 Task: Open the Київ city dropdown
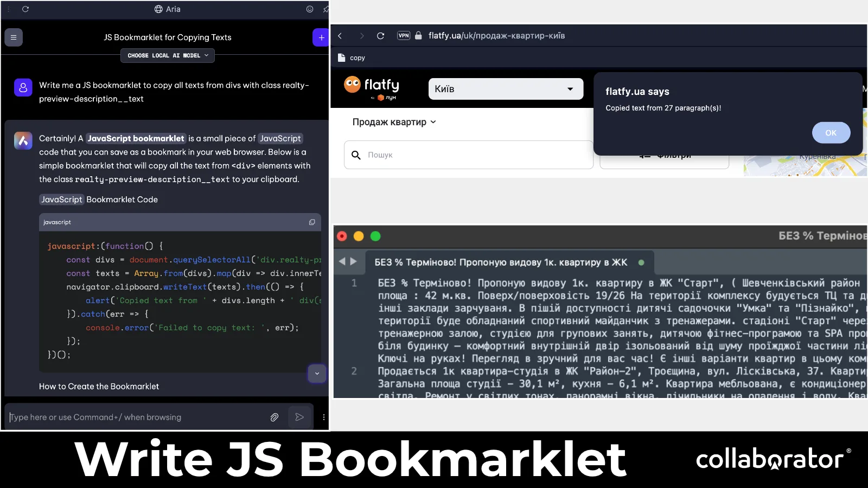coord(506,89)
